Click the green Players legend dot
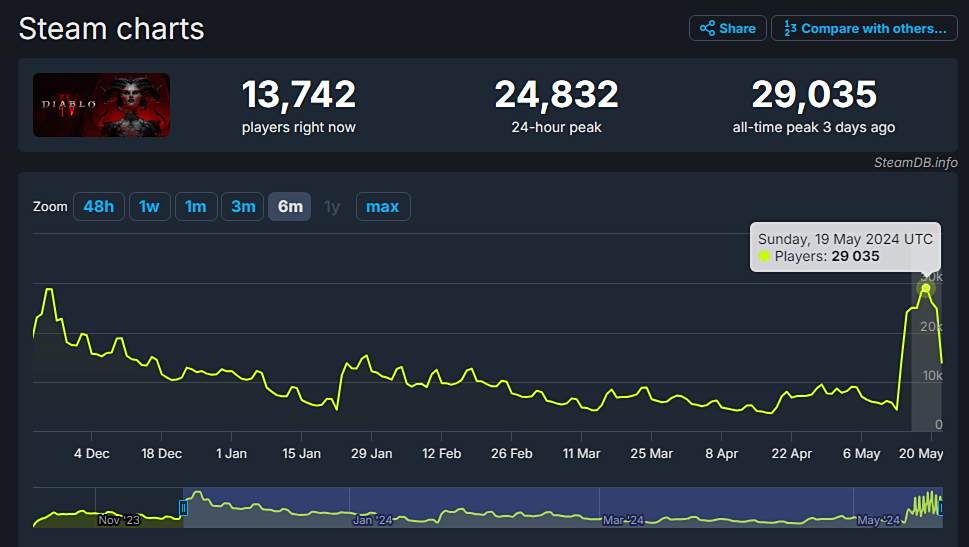This screenshot has height=547, width=969. pos(764,257)
